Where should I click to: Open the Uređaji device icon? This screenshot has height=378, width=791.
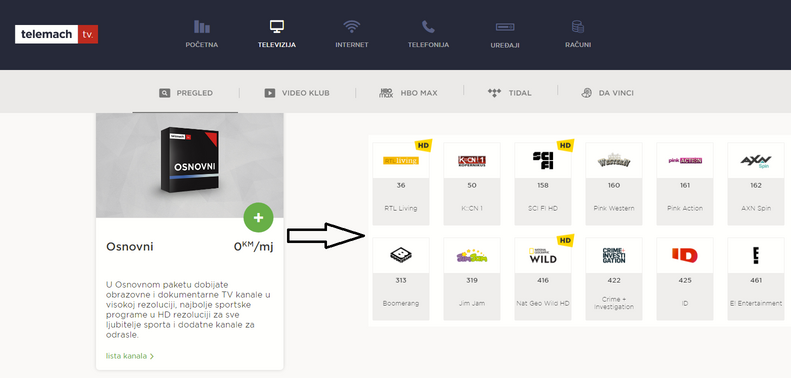tap(504, 27)
